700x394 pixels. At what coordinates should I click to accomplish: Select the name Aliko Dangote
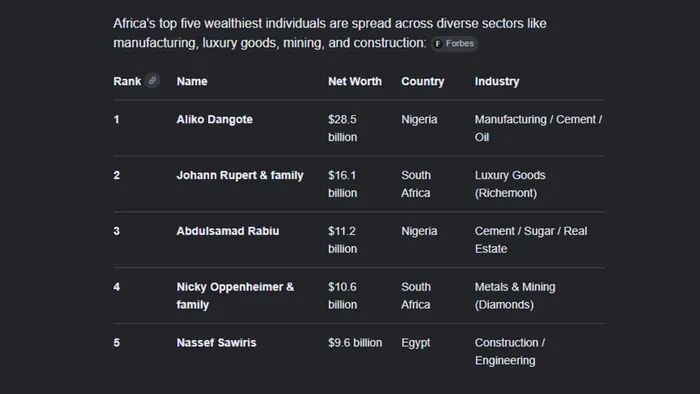215,120
